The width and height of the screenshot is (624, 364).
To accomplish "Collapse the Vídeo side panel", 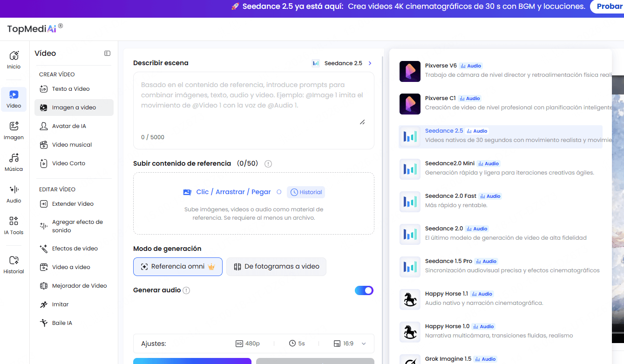I will pos(107,54).
